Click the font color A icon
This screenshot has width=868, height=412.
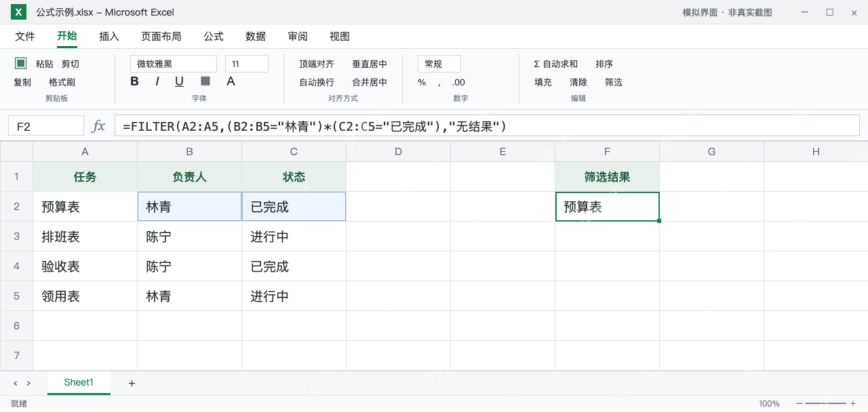click(231, 81)
